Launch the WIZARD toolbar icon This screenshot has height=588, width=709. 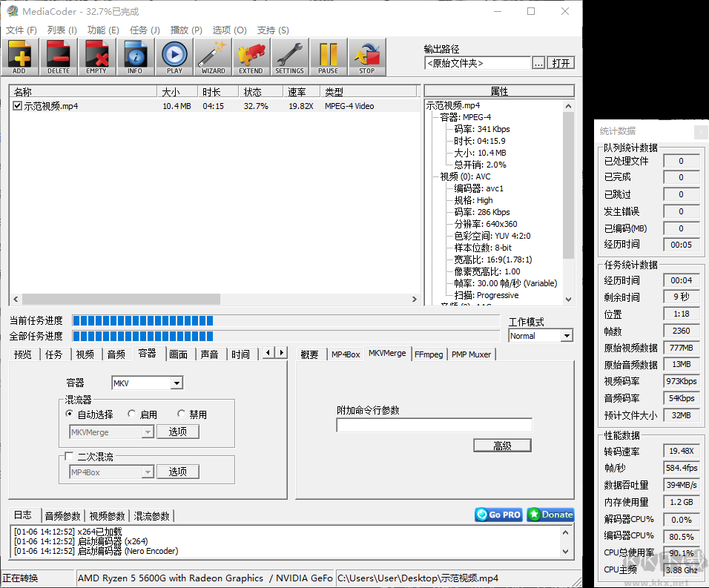tap(212, 57)
